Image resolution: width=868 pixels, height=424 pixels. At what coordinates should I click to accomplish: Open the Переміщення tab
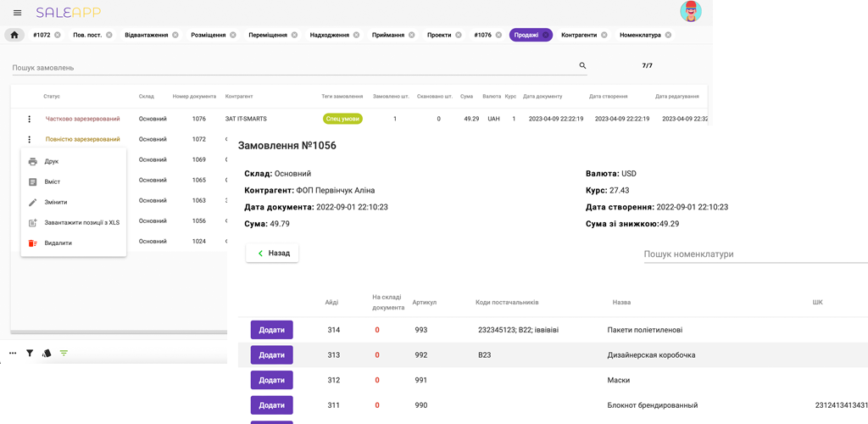point(268,35)
